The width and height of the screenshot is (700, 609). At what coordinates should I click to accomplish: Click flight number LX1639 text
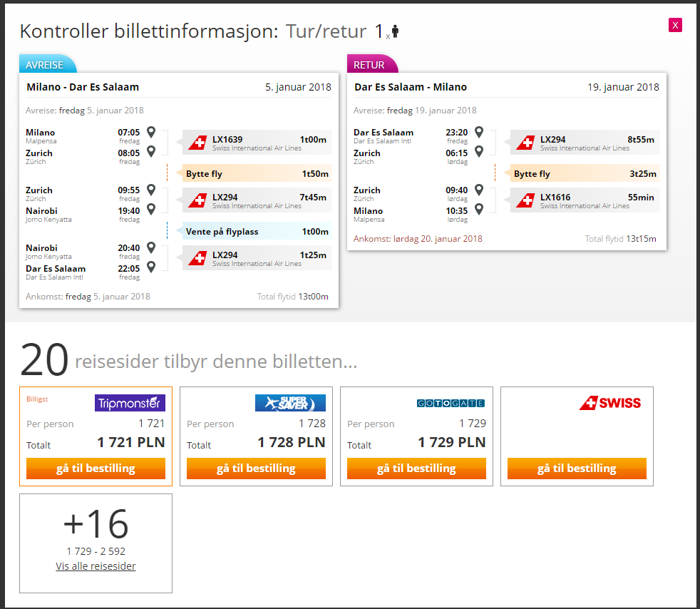tap(227, 139)
